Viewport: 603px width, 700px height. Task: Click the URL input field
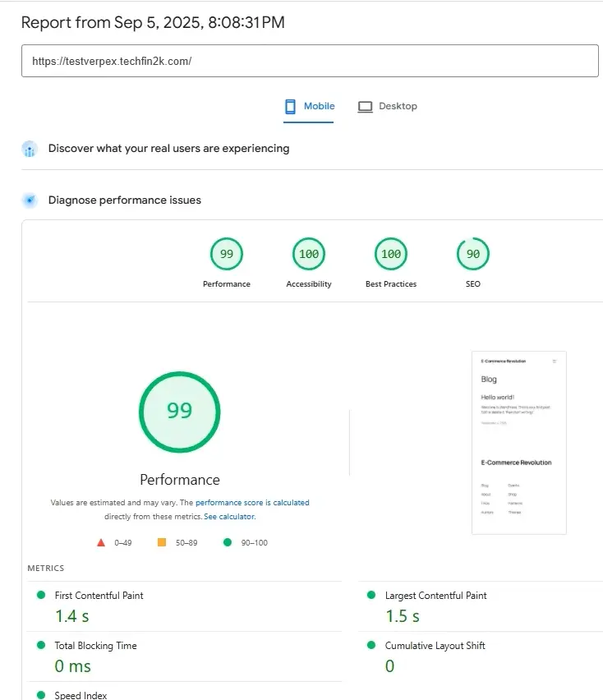click(x=310, y=61)
